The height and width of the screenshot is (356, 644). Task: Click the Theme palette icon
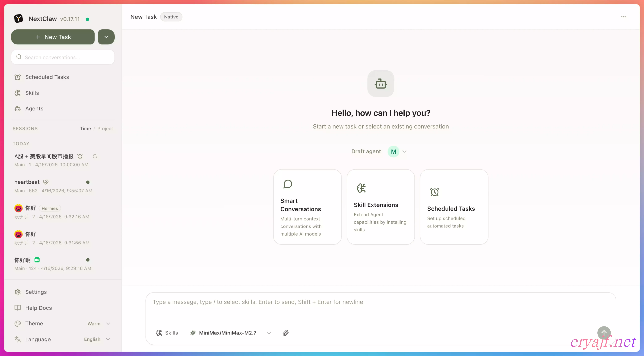coord(18,324)
